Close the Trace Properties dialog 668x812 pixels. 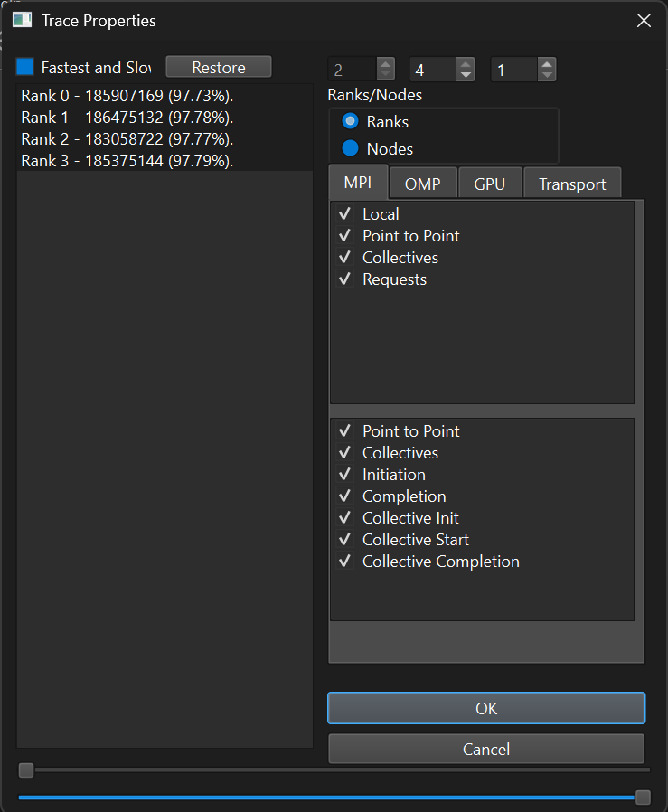tap(644, 20)
